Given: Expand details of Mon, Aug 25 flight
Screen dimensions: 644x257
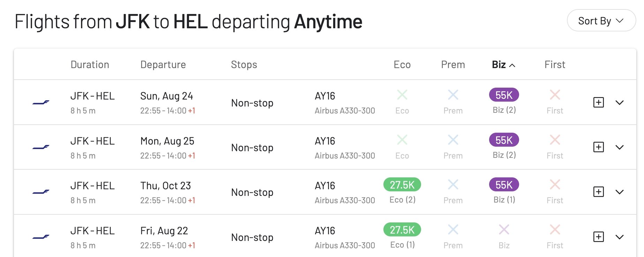Looking at the screenshot, I should [619, 147].
